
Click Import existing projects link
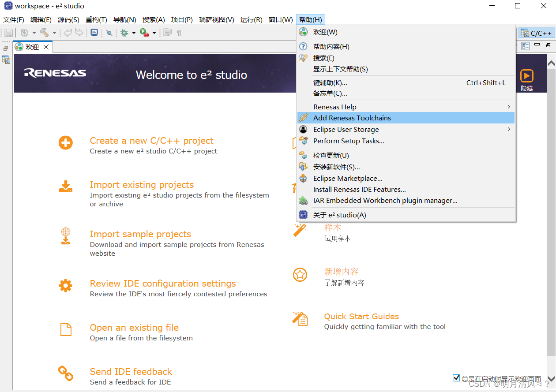142,185
